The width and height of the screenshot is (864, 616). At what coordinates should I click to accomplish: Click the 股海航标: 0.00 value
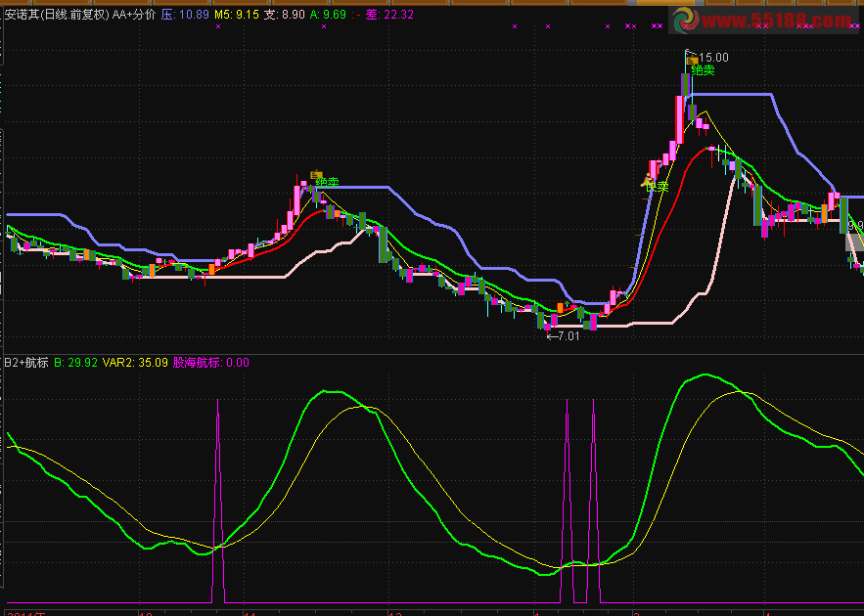(211, 362)
